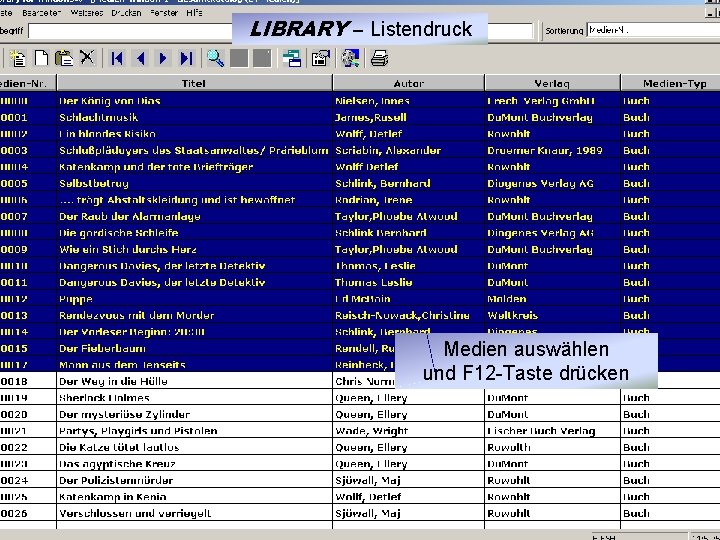Select the title 'Ein blondes Risiko'

pos(107,134)
